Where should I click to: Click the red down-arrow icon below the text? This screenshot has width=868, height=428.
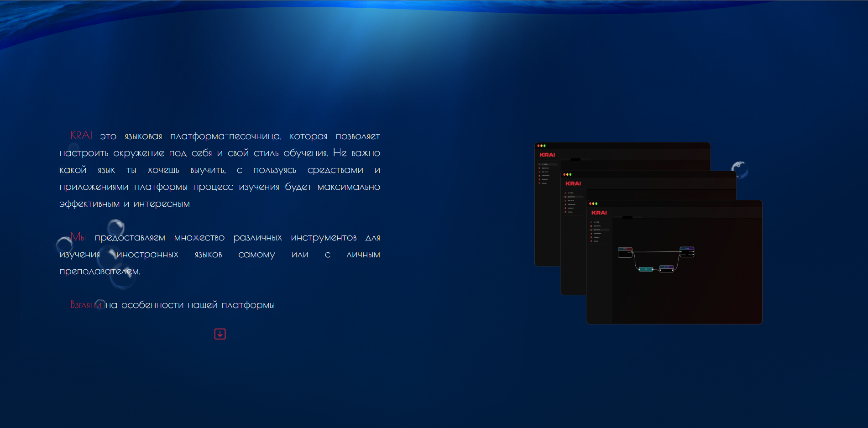[220, 334]
